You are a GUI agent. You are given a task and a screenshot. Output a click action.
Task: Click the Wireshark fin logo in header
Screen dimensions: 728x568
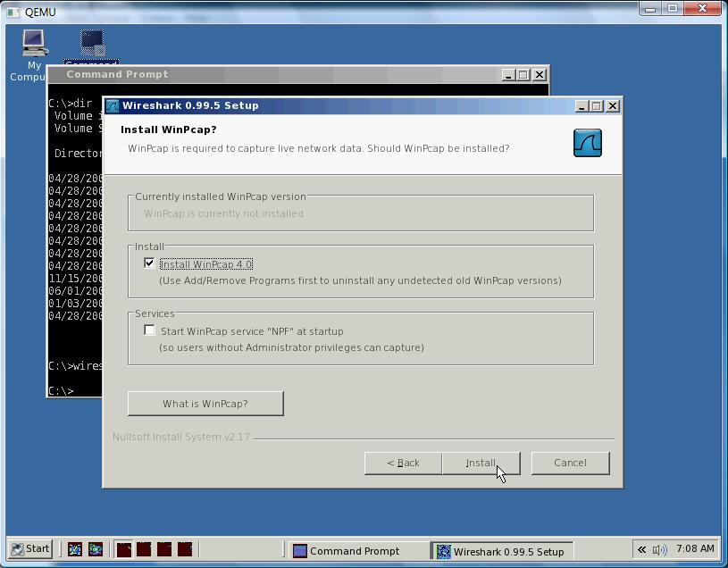tap(587, 143)
